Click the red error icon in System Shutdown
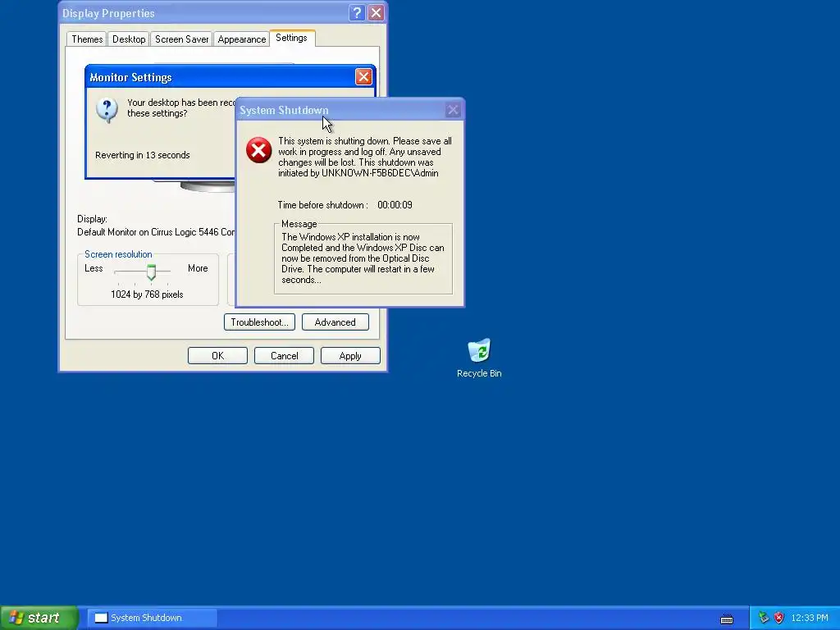840x630 pixels. (258, 151)
